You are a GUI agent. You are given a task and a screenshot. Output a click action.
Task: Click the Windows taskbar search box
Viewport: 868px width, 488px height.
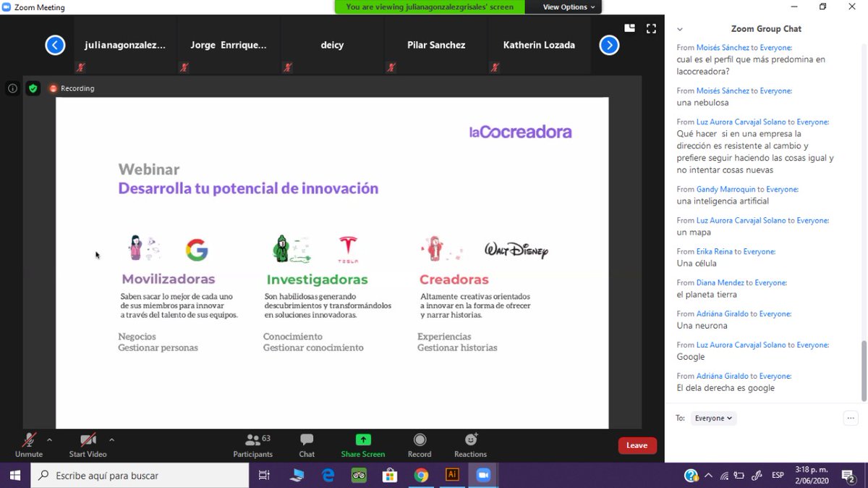[x=139, y=476]
